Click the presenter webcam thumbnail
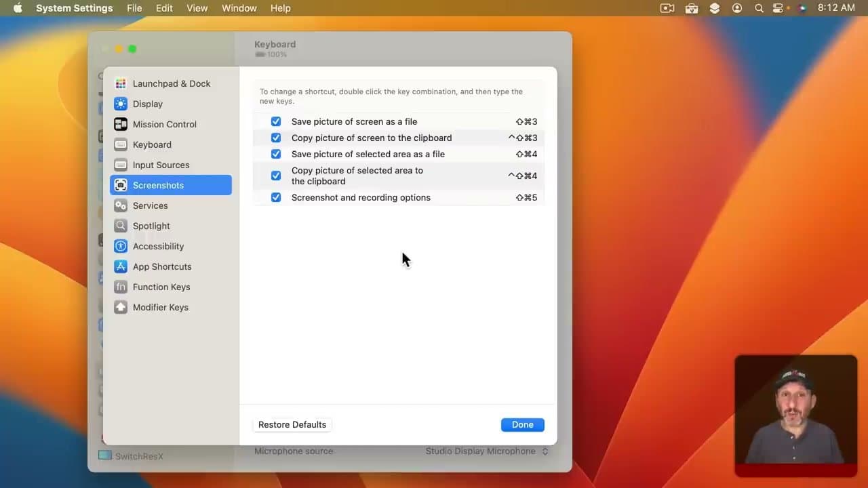The width and height of the screenshot is (868, 488). pos(796,416)
